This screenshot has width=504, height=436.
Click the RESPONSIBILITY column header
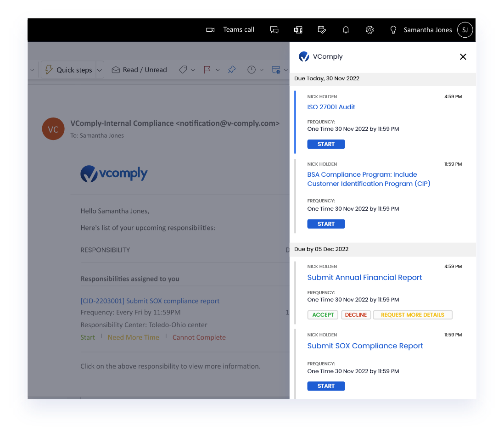[x=105, y=250]
